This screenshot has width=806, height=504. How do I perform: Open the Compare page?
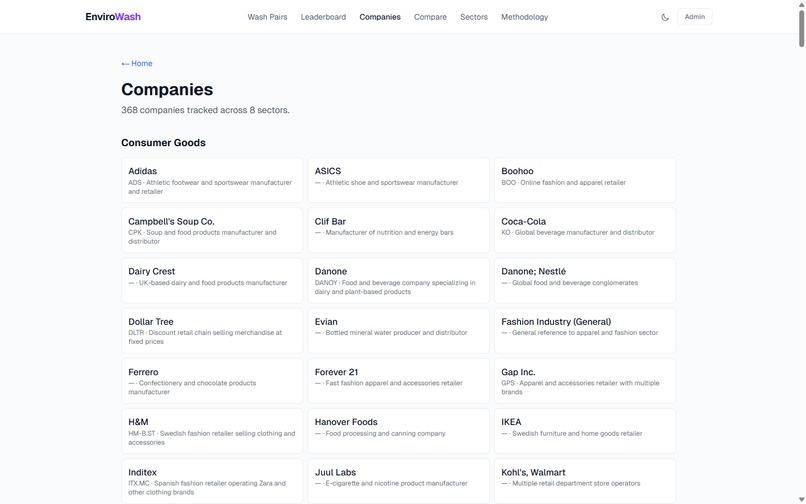tap(430, 17)
